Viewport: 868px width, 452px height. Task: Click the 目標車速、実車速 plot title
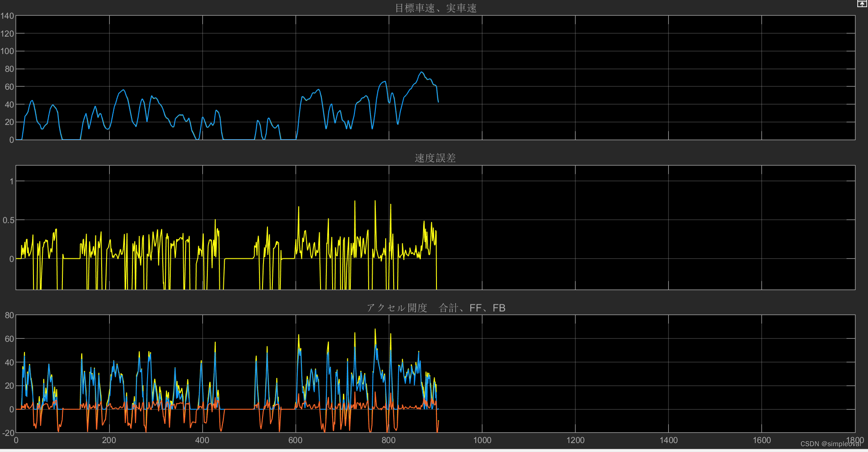pos(436,8)
